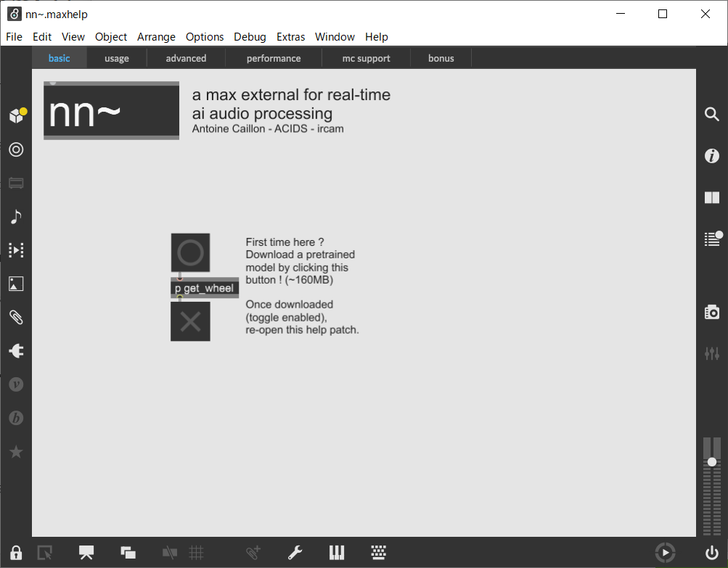Open the audio notes icon in left toolbar
The image size is (728, 568).
point(16,217)
